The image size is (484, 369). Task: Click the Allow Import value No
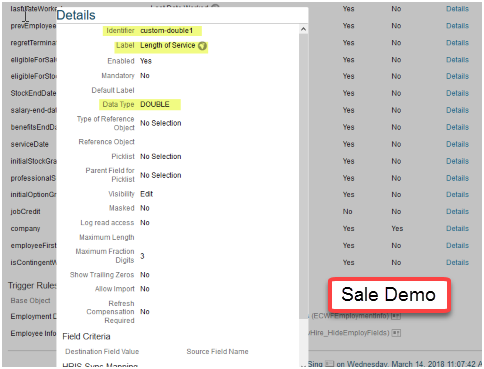145,289
